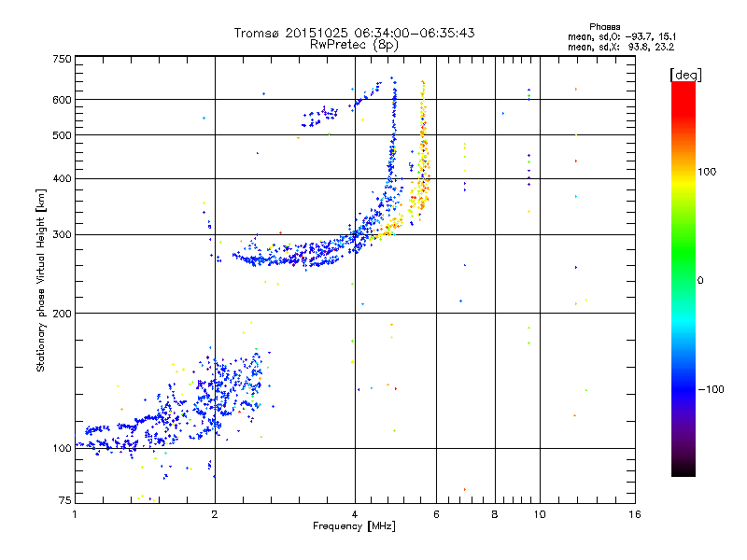
Task: Click the 'Stationary phase Virtual Height [km]' axis label
Action: (x=40, y=280)
